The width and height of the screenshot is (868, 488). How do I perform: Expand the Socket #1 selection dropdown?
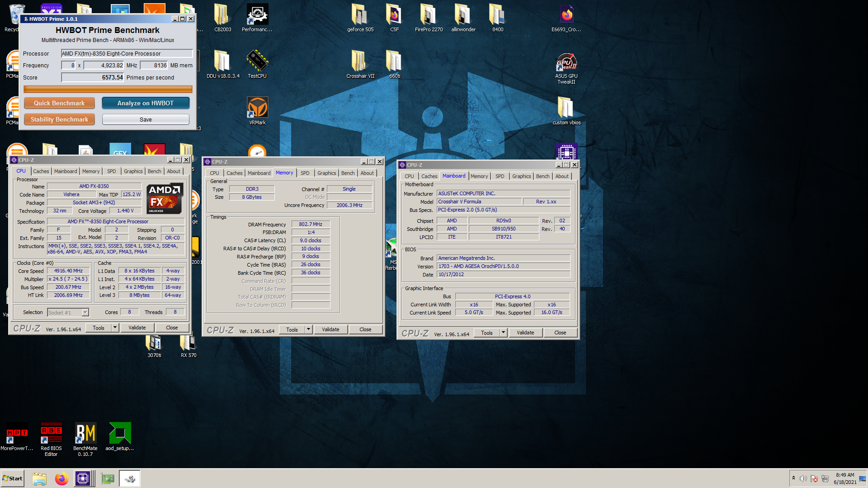click(85, 312)
